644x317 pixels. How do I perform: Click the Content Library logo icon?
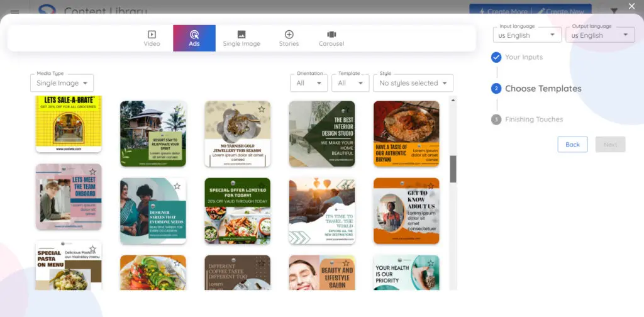coord(47,9)
